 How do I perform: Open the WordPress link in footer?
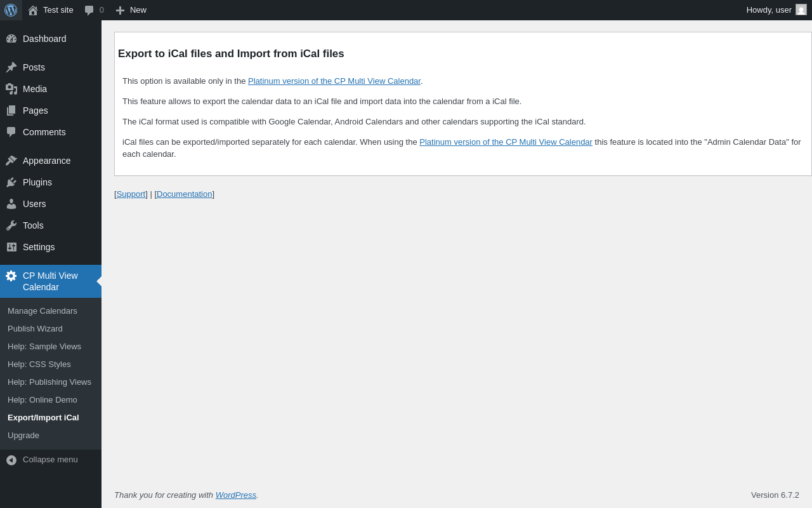[236, 495]
